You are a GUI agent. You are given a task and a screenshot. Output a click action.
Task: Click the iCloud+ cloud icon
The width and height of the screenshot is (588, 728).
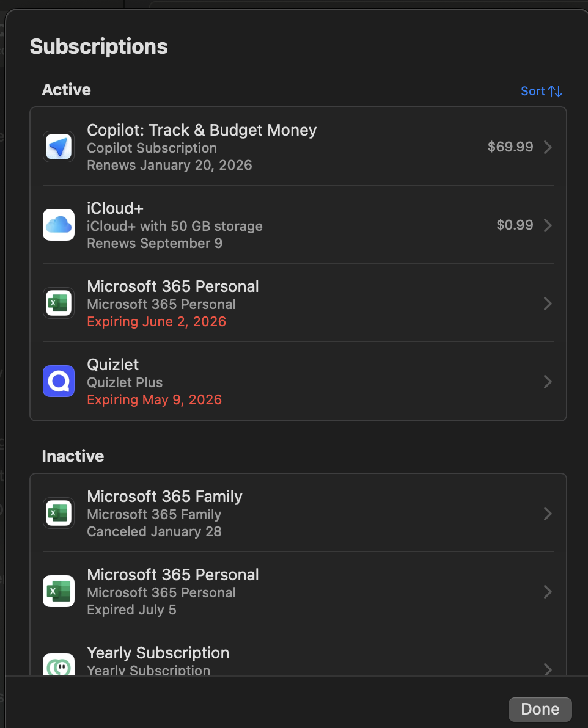59,225
